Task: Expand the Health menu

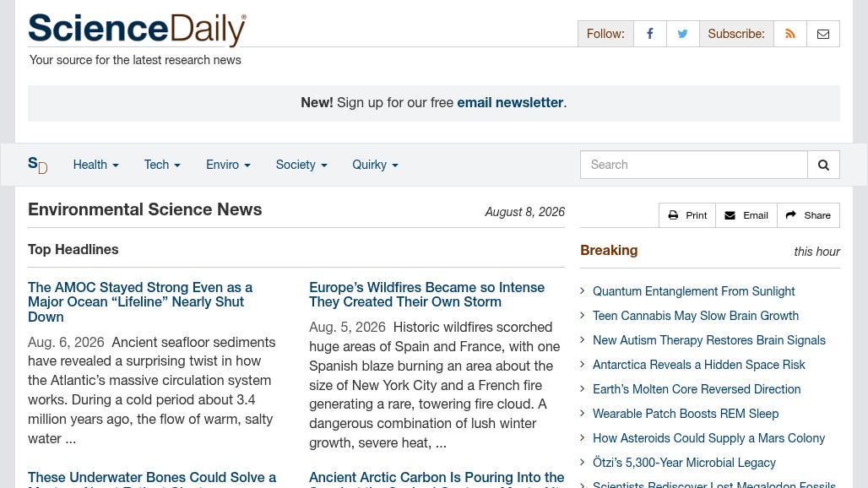Action: coord(95,165)
